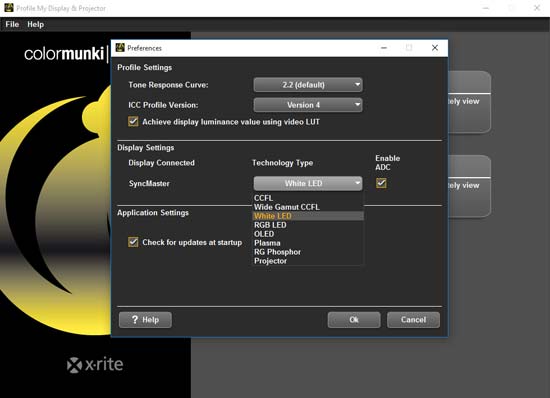This screenshot has height=398, width=550.
Task: Click the x-rite logo in main window
Action: tap(95, 364)
